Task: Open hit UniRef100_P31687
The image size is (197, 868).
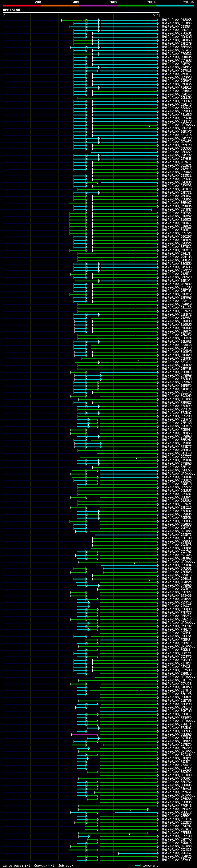Action: (177, 494)
